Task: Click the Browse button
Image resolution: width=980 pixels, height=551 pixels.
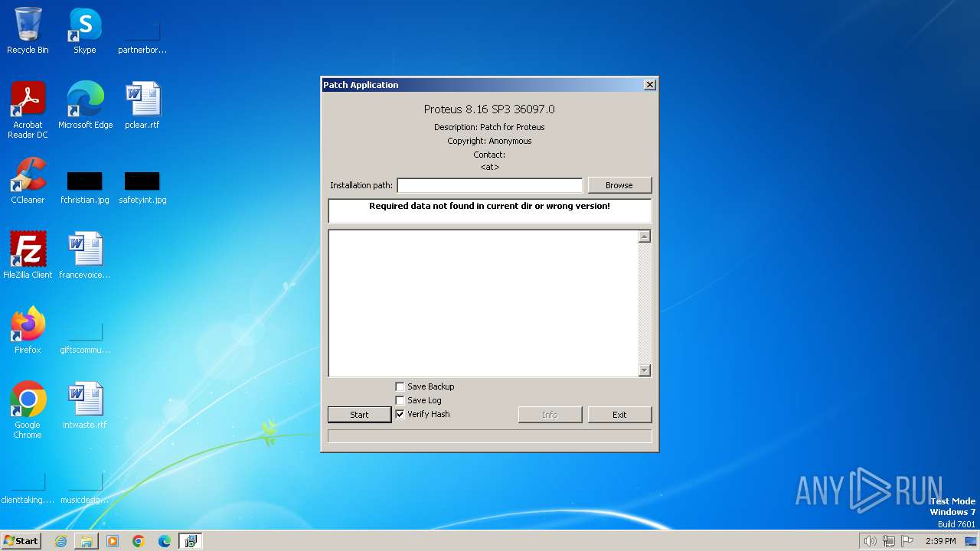Action: click(619, 185)
